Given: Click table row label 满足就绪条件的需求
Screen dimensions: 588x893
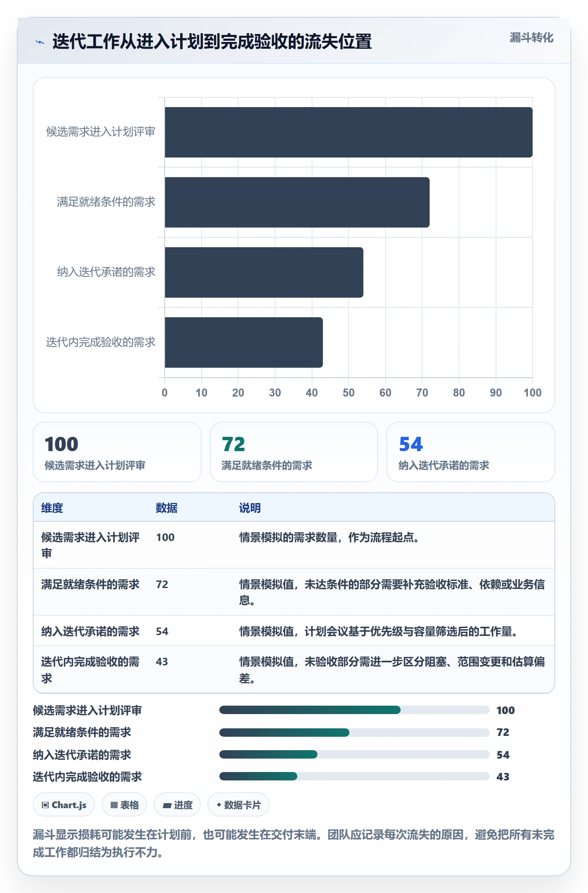Looking at the screenshot, I should [x=90, y=584].
